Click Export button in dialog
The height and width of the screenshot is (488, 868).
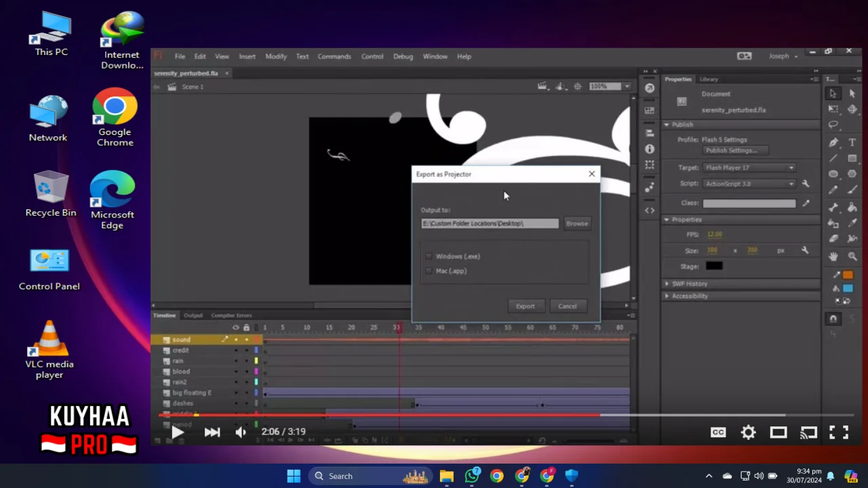click(x=526, y=306)
